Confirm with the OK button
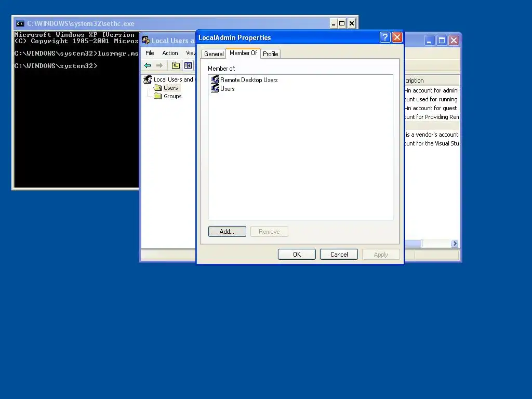Image resolution: width=532 pixels, height=399 pixels. pyautogui.click(x=297, y=255)
